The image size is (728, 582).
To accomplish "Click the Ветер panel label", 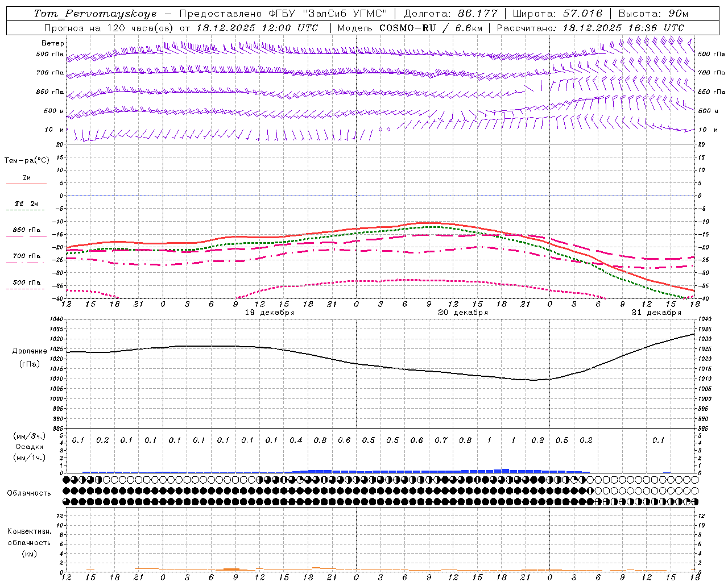I will pos(53,43).
